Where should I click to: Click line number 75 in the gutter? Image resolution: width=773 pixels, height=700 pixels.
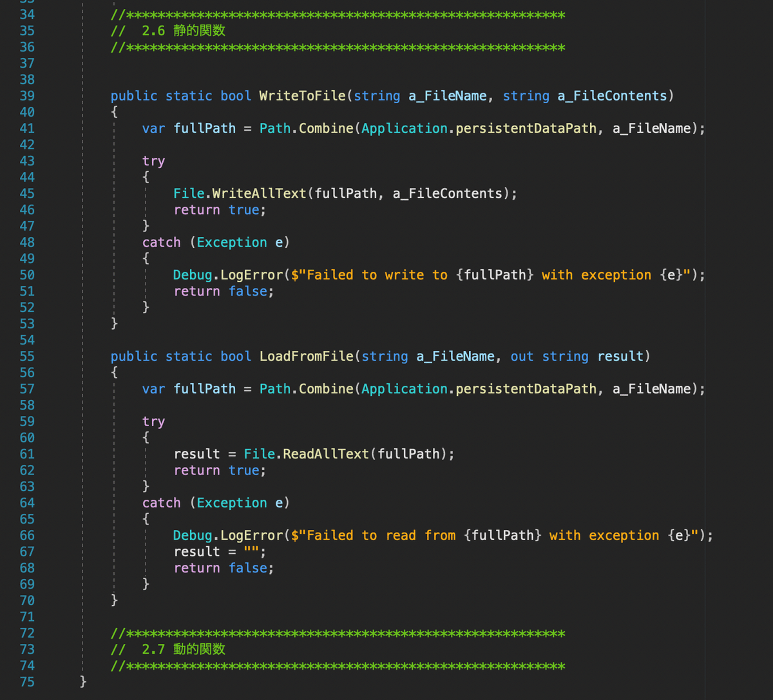coord(27,681)
